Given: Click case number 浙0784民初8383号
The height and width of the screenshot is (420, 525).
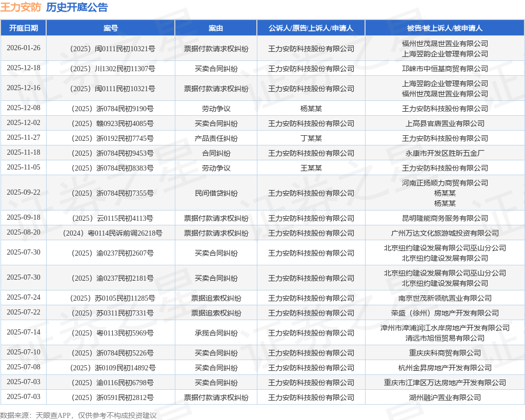Looking at the screenshot, I should (x=112, y=168).
